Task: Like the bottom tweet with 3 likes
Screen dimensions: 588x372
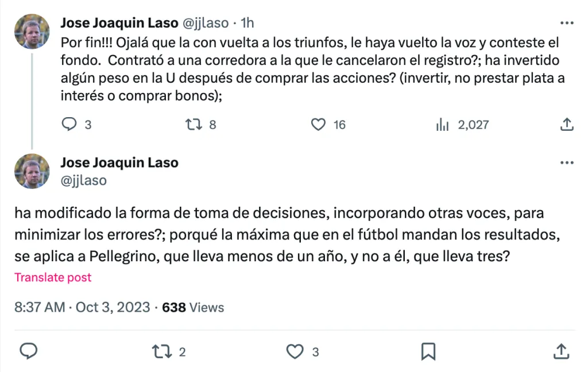Action: coord(295,351)
